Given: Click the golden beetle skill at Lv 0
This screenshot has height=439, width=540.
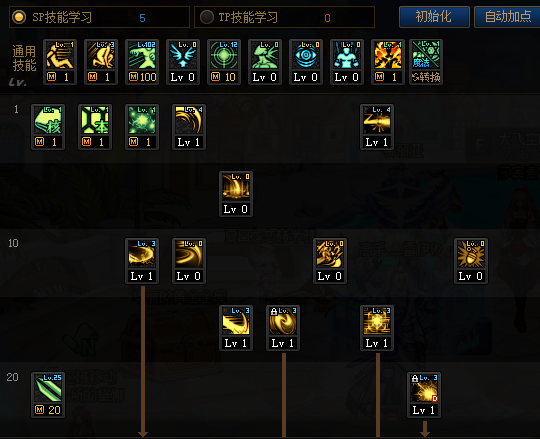Looking at the screenshot, I should [x=471, y=261].
